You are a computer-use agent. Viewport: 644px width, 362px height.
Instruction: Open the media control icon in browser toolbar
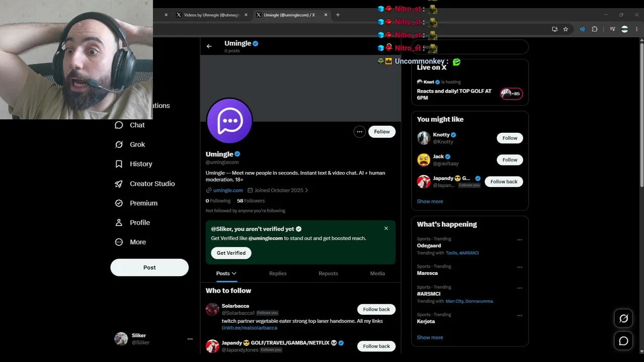tap(612, 29)
